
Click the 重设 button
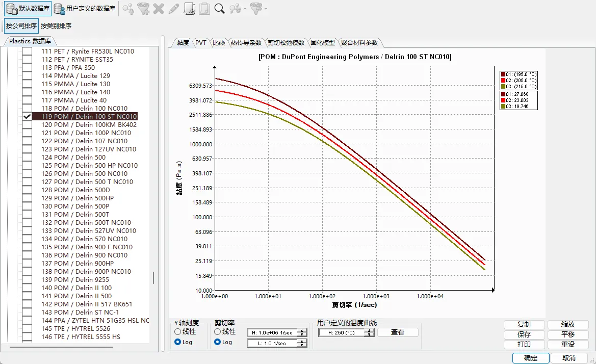[x=568, y=344]
